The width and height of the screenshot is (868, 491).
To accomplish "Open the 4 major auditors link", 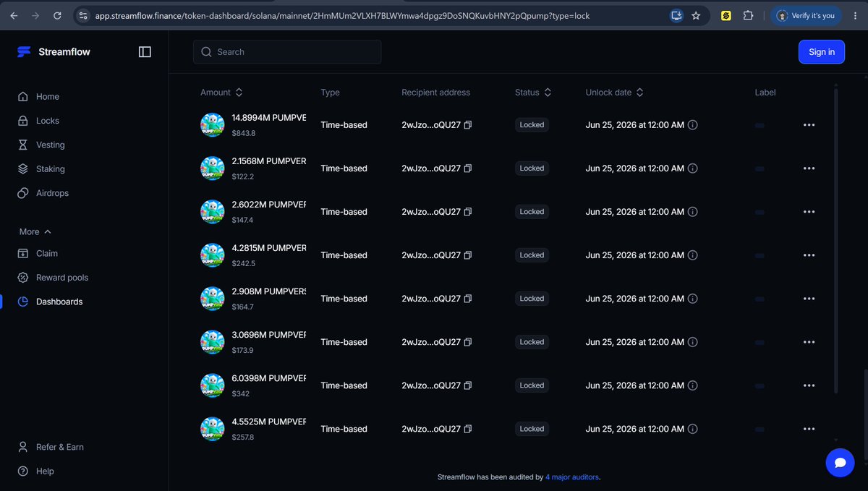I will 572,477.
